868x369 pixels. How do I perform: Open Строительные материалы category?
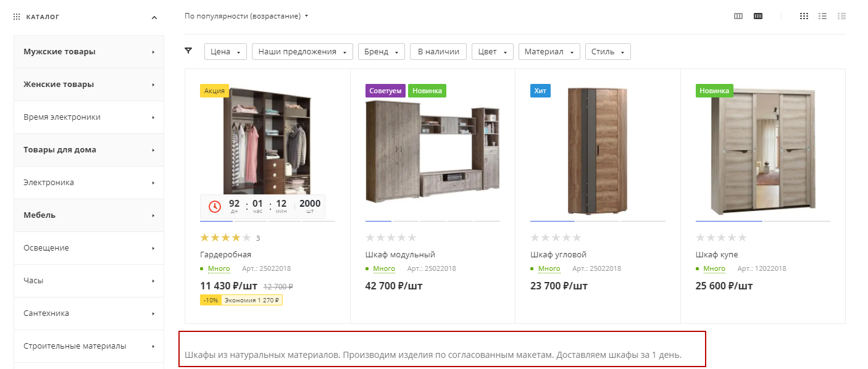89,346
